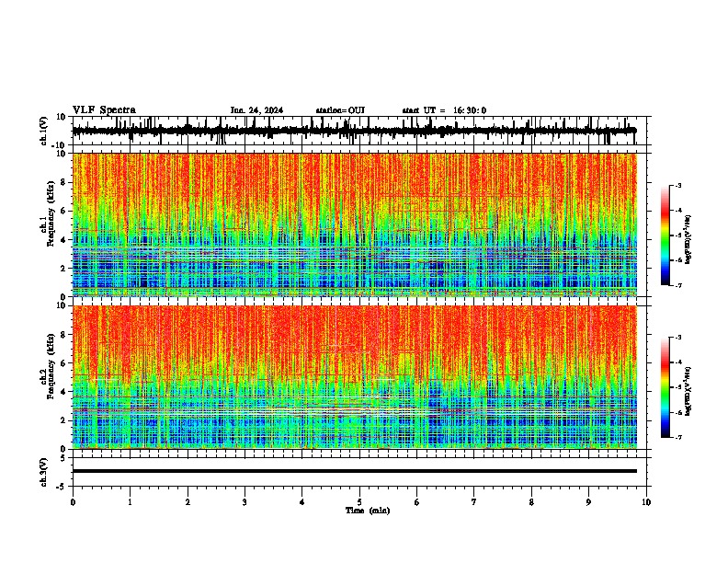
Task: Click the ch.3(V) axis label
Action: (x=44, y=472)
